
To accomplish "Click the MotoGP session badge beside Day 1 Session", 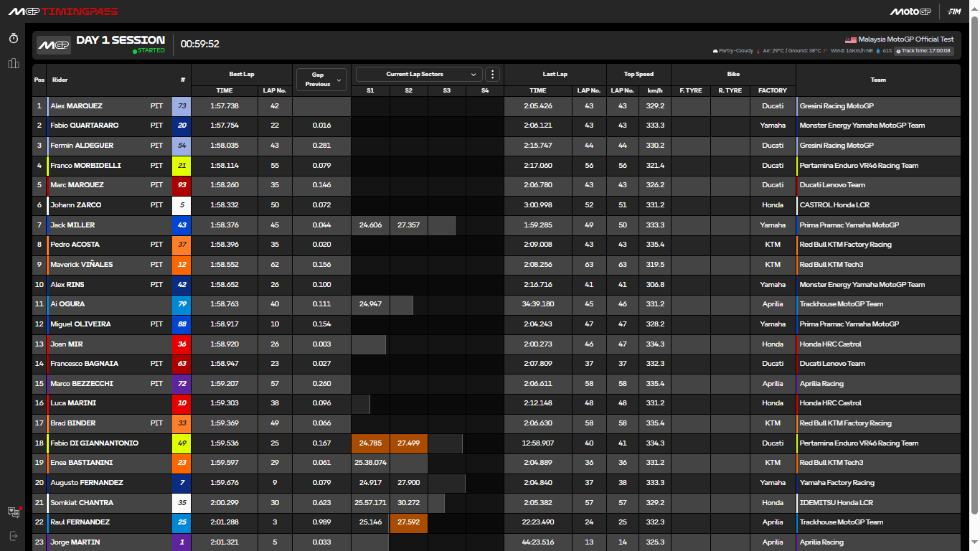I will click(54, 44).
